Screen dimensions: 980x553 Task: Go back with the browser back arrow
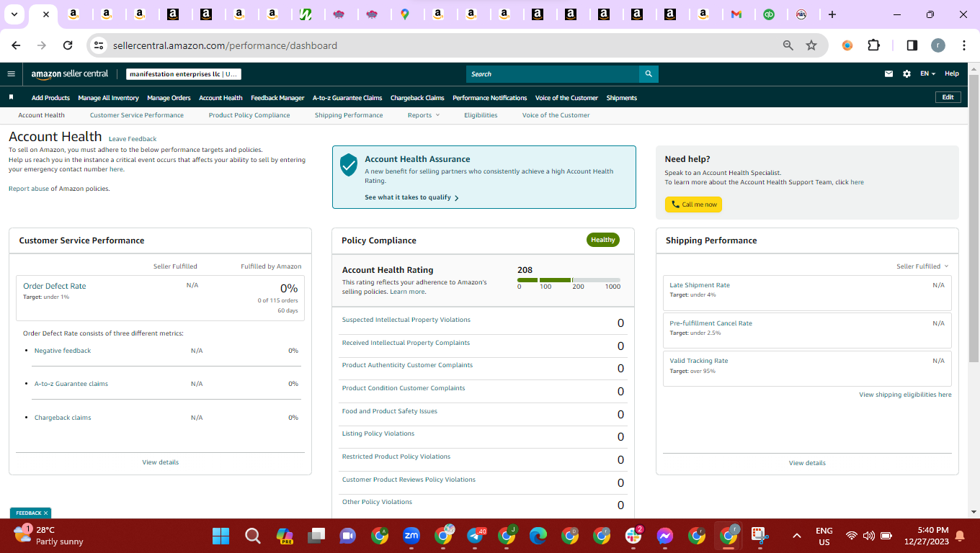coord(16,45)
